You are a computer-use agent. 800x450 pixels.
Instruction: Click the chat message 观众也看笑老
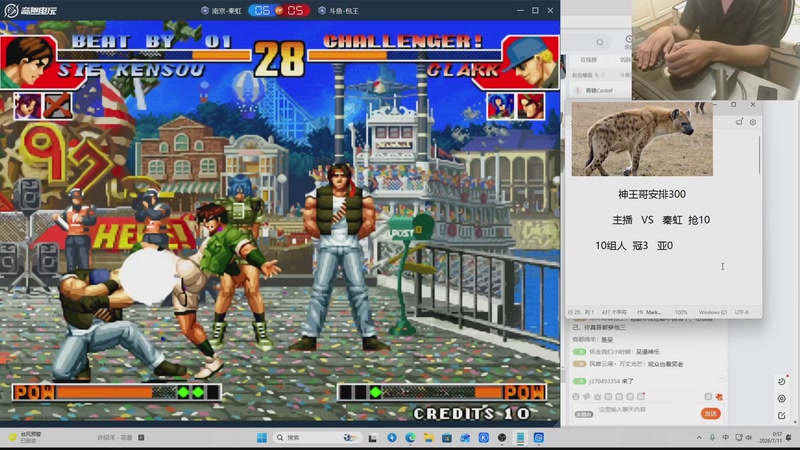pos(665,364)
